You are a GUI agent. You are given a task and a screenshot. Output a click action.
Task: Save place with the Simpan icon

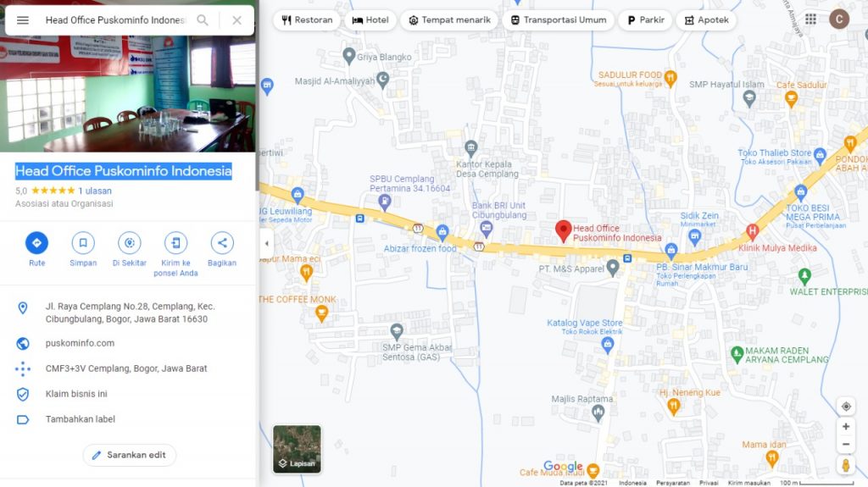click(x=83, y=242)
